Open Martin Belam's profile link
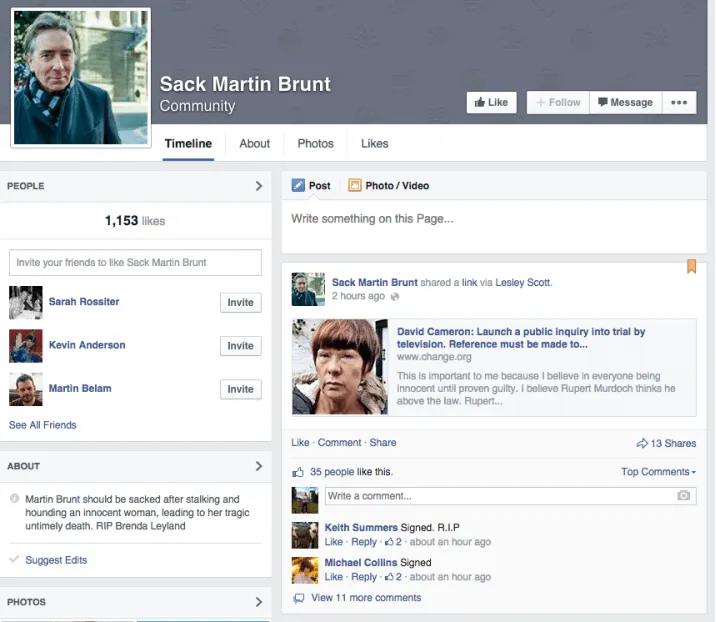 click(x=80, y=388)
